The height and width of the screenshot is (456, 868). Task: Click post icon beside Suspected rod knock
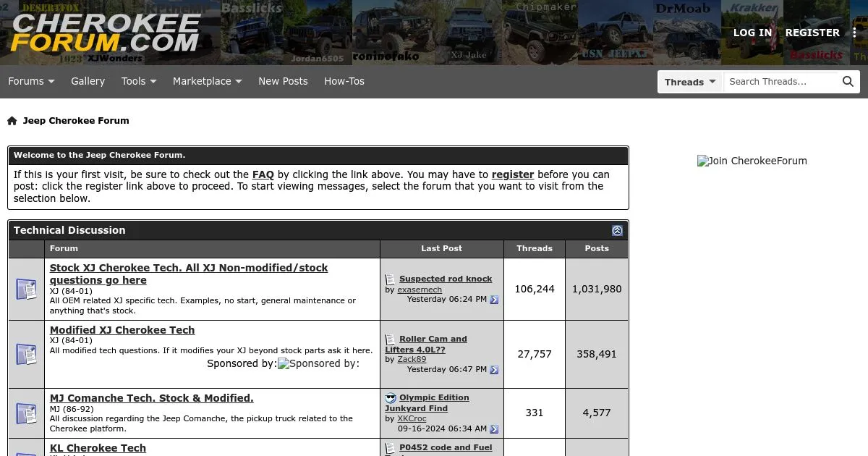[x=391, y=279]
